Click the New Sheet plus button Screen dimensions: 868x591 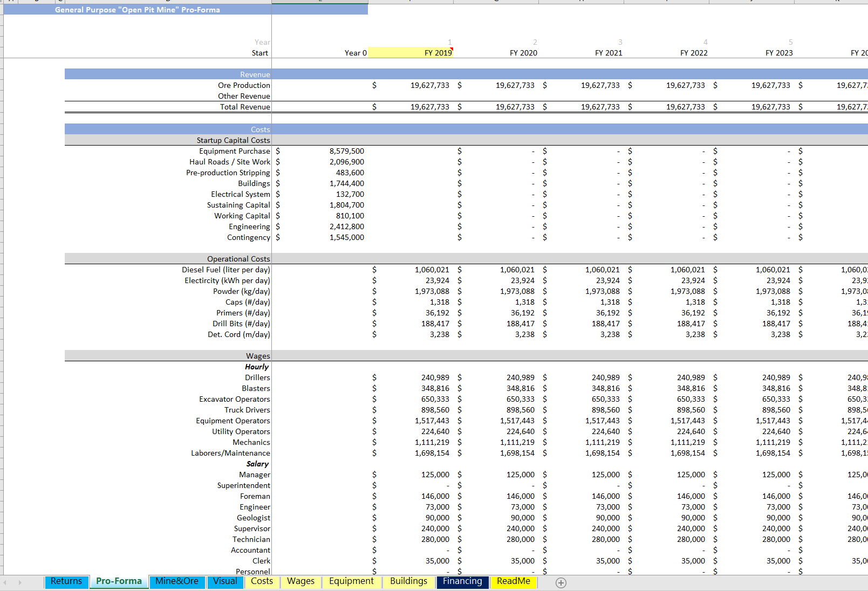coord(561,582)
